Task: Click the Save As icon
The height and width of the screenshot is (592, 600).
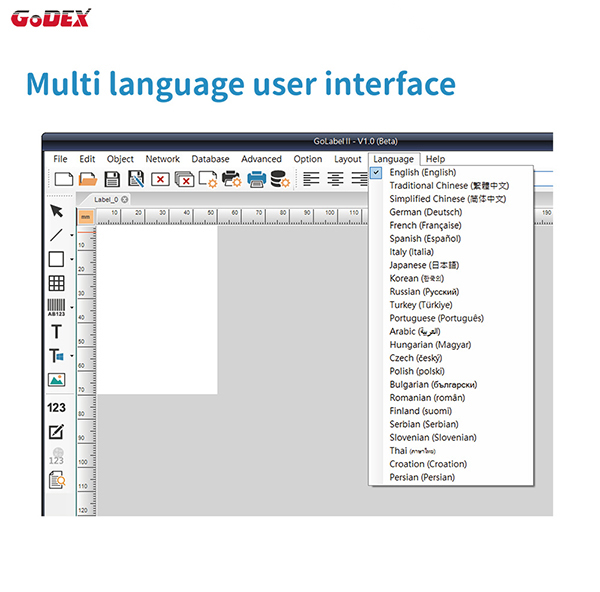Action: (136, 179)
